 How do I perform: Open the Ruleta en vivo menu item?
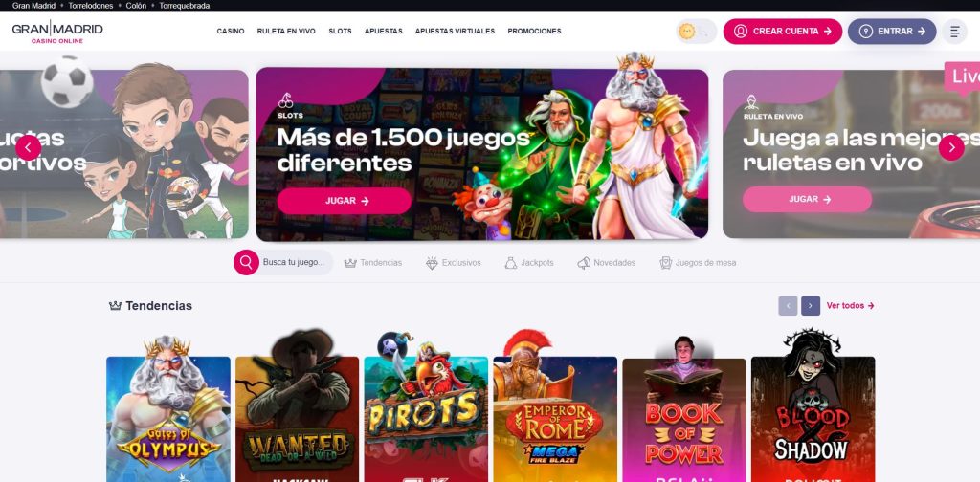(286, 32)
